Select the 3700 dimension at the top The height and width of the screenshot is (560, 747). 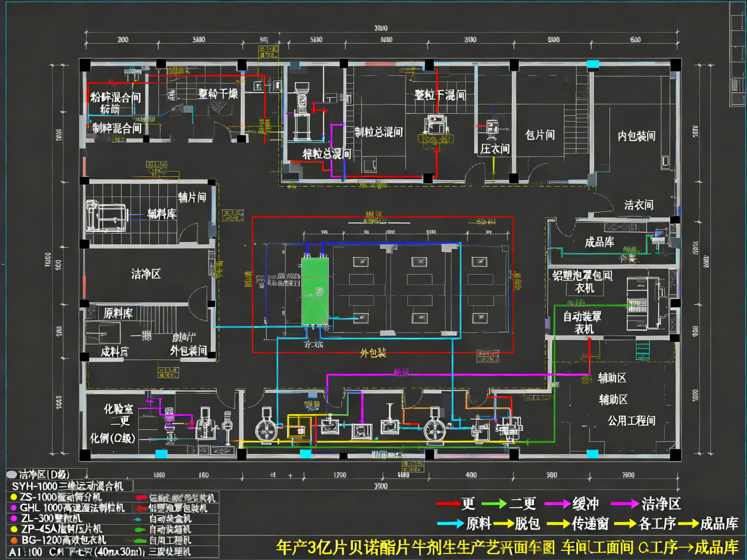(381, 28)
